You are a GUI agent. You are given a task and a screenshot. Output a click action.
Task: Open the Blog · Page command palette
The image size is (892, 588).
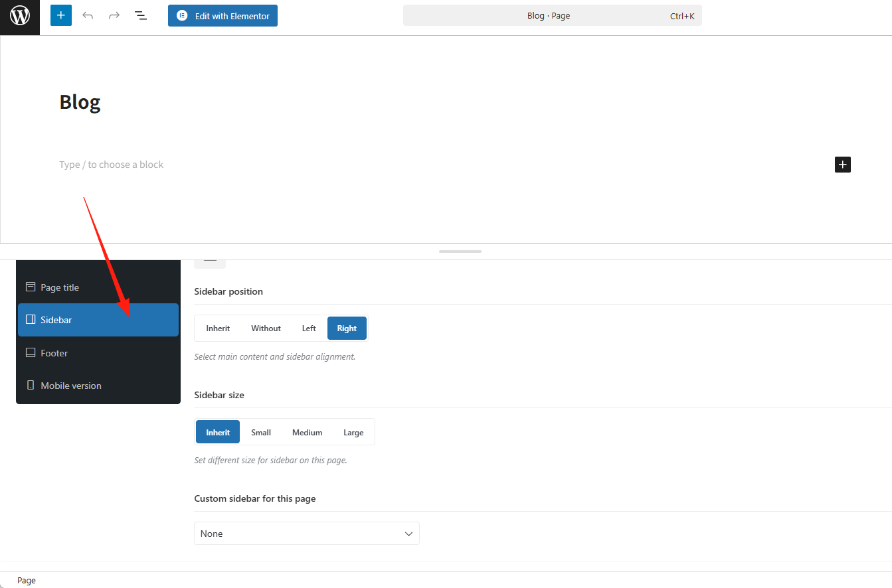[552, 16]
